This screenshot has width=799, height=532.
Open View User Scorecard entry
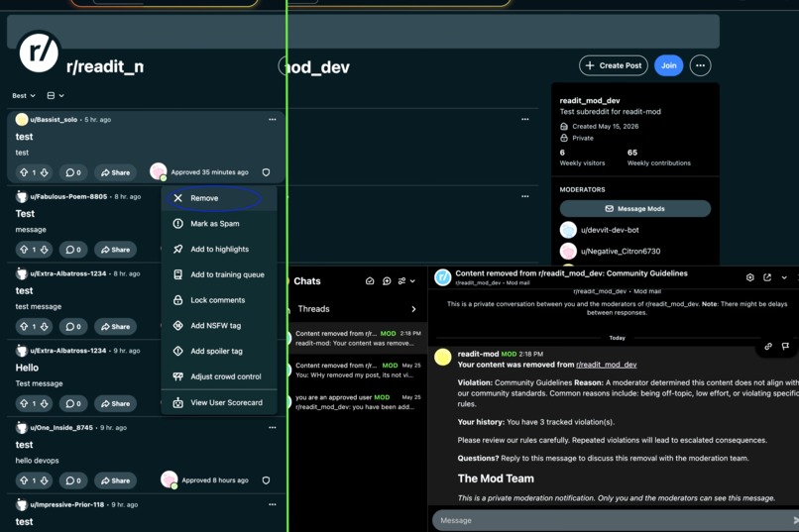[x=219, y=402]
